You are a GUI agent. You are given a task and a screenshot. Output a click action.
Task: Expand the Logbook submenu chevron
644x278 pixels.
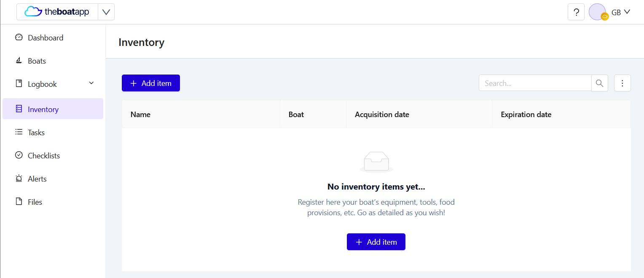91,83
